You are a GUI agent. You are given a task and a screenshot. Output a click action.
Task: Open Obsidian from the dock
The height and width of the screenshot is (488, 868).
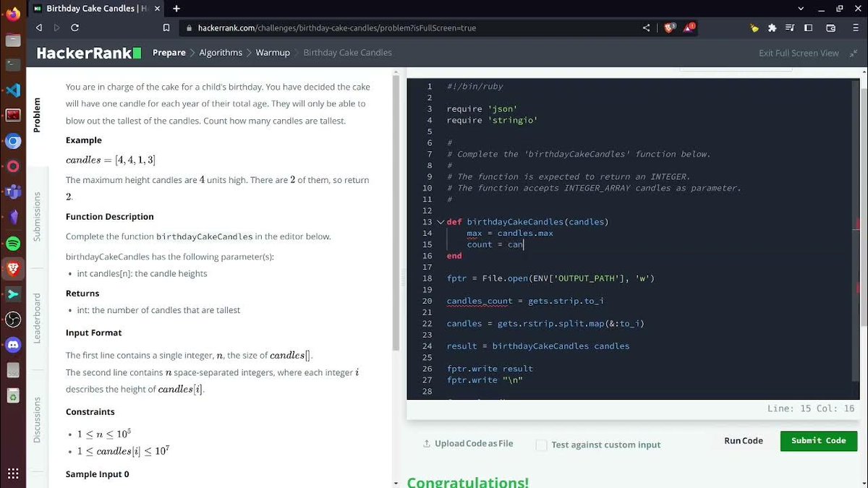pos(12,217)
